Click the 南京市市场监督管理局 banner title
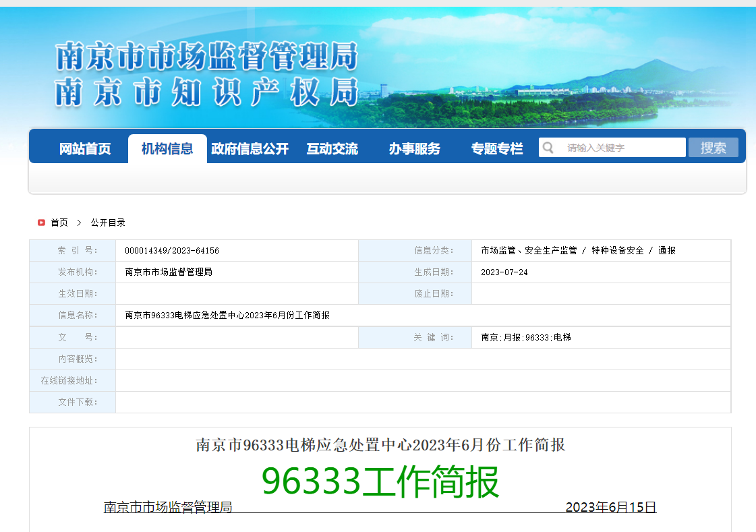 pos(206,57)
